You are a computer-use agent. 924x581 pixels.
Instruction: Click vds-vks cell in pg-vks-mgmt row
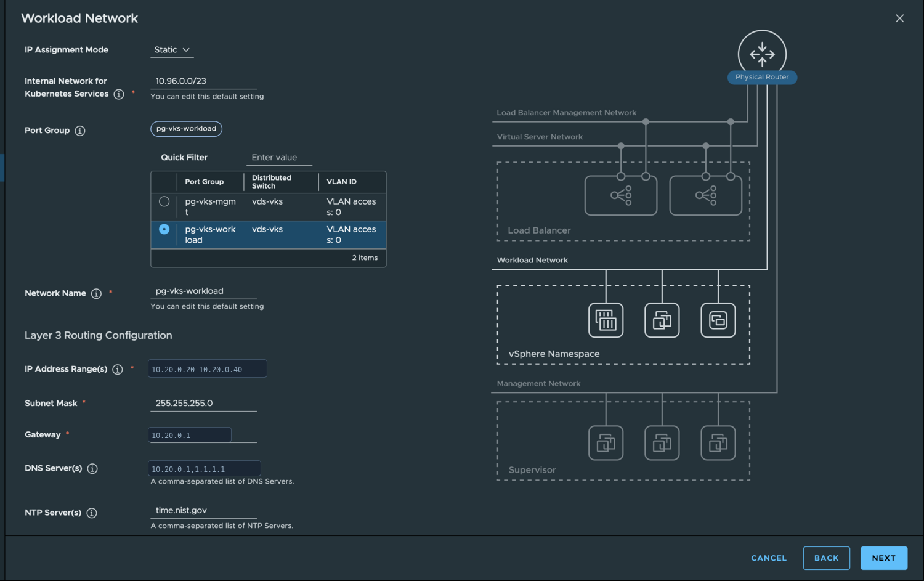tap(267, 201)
